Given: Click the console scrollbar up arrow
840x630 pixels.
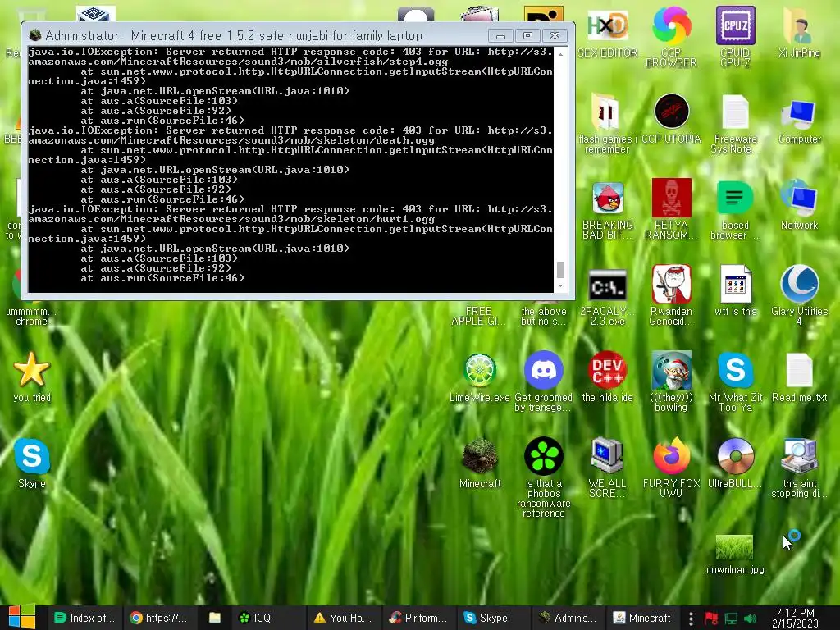Looking at the screenshot, I should pos(560,54).
